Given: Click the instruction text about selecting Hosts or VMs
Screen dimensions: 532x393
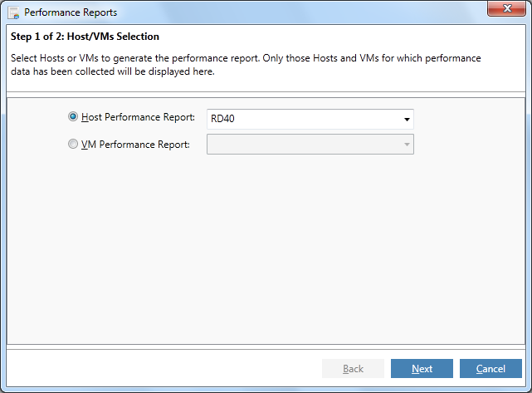Looking at the screenshot, I should [x=246, y=65].
